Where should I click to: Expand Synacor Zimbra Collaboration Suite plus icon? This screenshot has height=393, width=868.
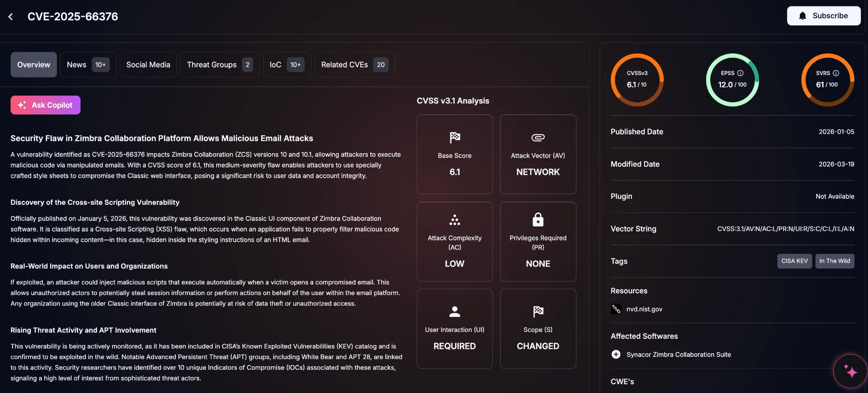616,354
